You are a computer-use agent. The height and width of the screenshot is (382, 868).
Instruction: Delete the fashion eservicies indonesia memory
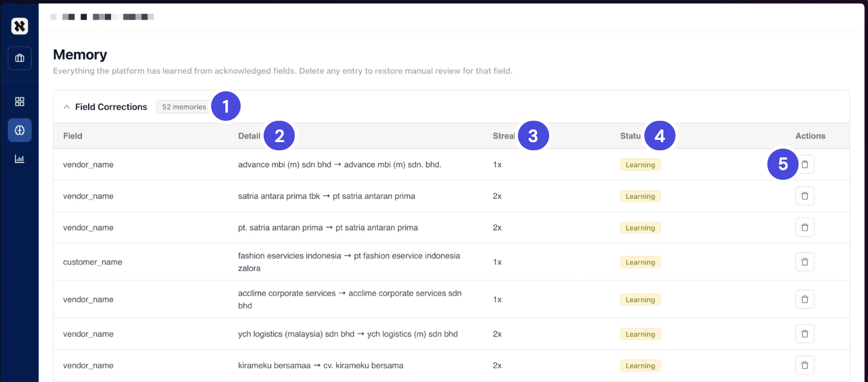coord(805,262)
